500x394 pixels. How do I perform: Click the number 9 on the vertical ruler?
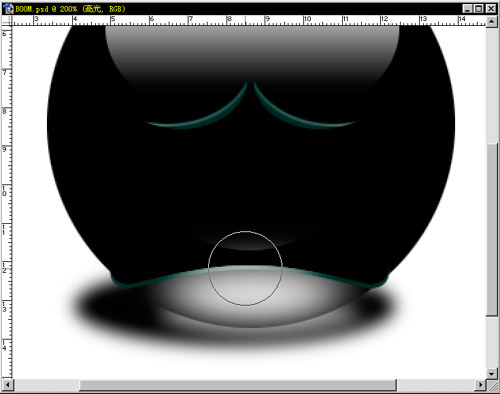coord(4,149)
